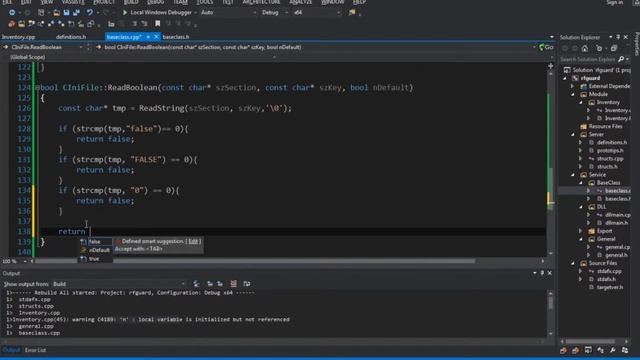Open the TOOLS menu
640x360 pixels.
[x=204, y=2]
